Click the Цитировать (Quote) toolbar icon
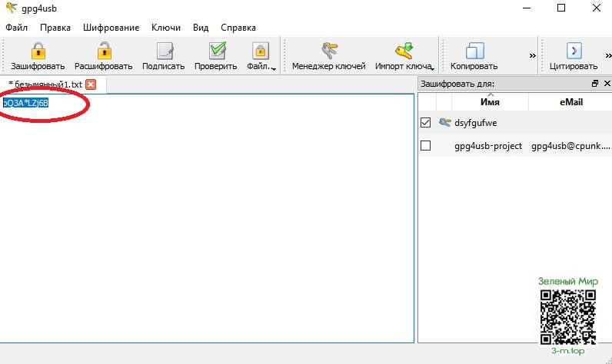This screenshot has height=364, width=612. coord(573,51)
